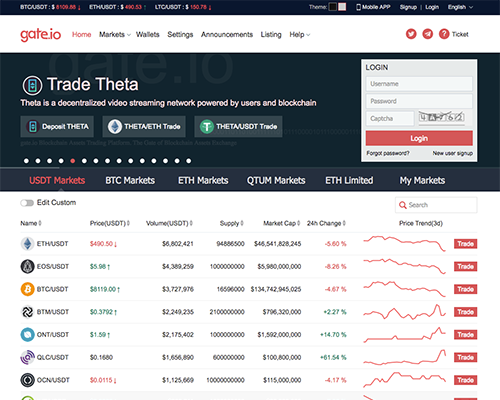Image resolution: width=500 pixels, height=400 pixels.
Task: Sort the table by Volume(USDT)
Action: tap(169, 223)
